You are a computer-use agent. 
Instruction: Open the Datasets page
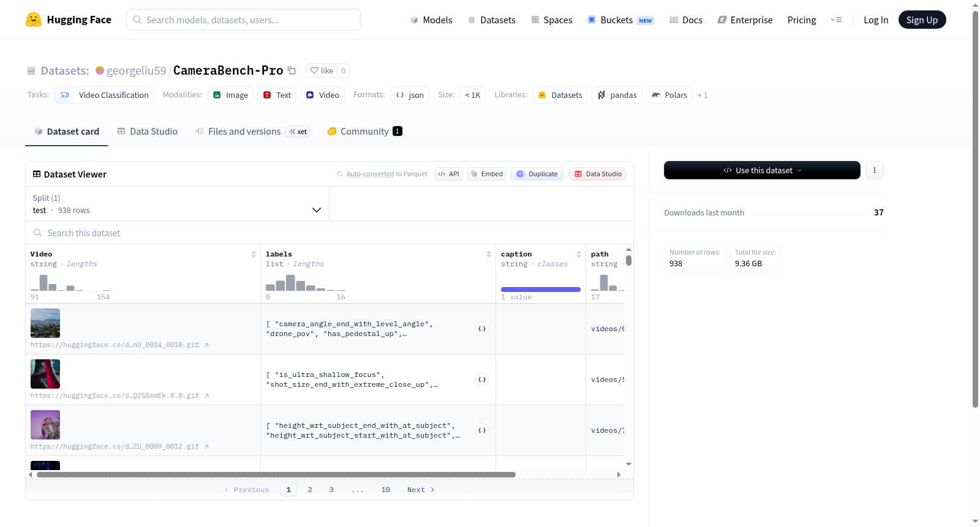click(x=491, y=20)
